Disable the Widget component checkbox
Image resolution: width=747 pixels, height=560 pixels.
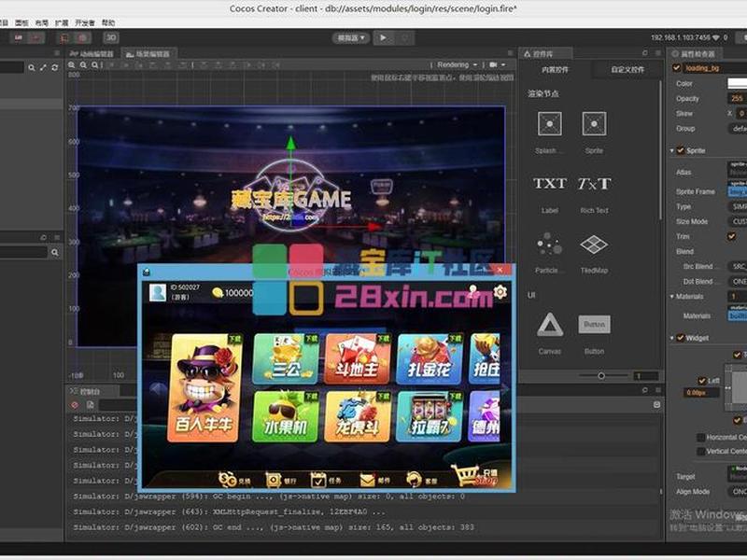coord(681,338)
